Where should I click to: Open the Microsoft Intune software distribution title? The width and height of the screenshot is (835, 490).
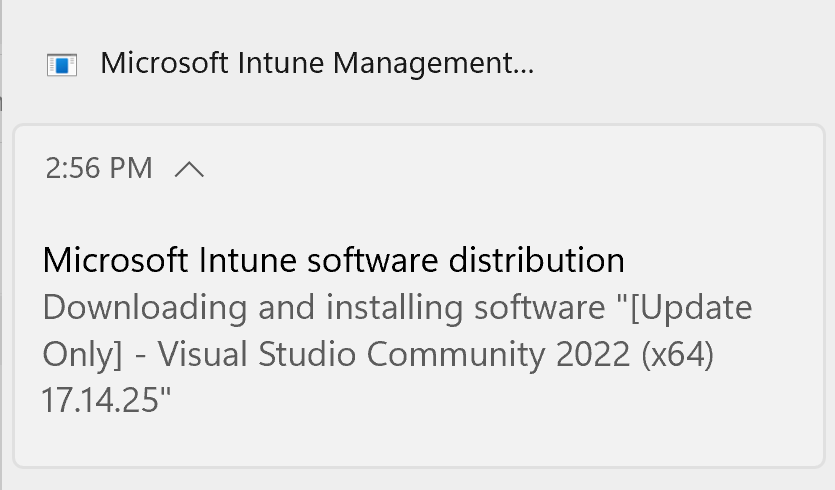(333, 260)
